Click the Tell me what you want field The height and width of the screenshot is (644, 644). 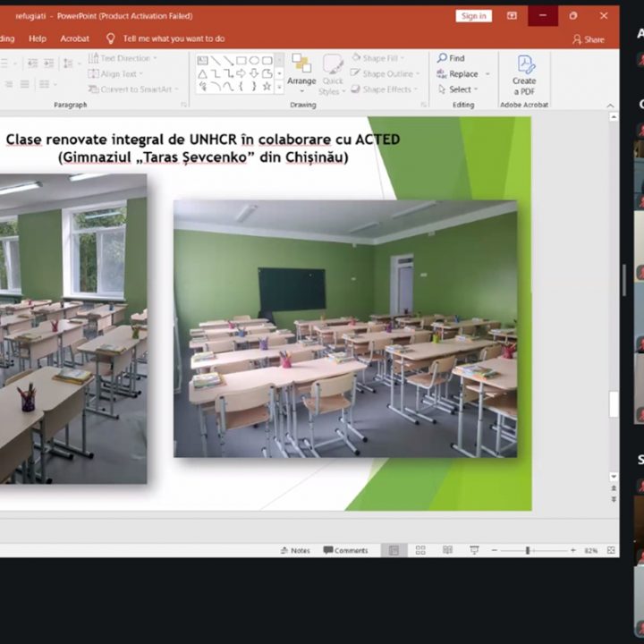(174, 38)
